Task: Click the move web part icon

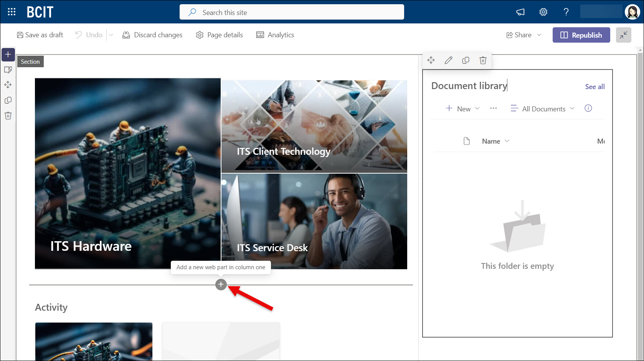Action: [x=431, y=60]
